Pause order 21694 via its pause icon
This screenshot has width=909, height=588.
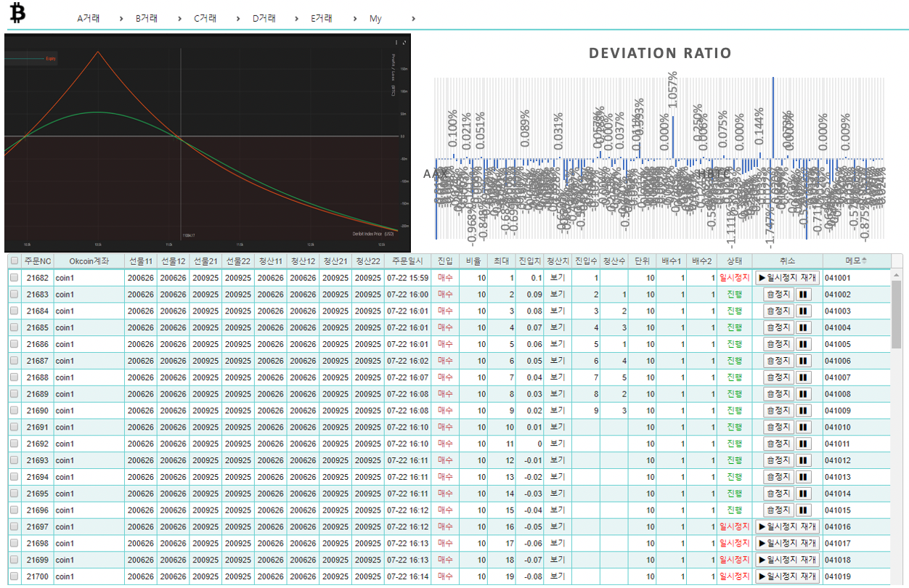click(803, 477)
